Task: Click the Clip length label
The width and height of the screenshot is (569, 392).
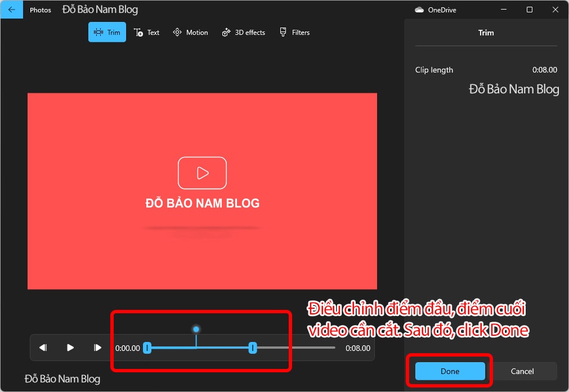Action: (434, 70)
